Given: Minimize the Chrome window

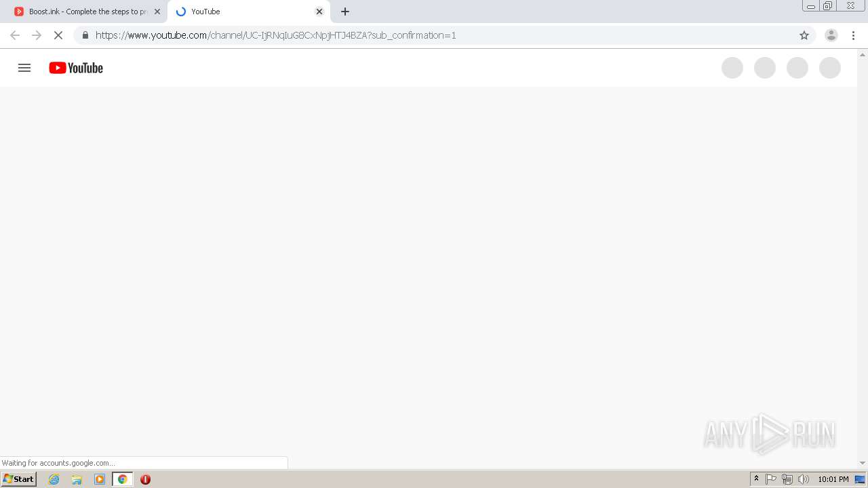Looking at the screenshot, I should click(x=811, y=5).
